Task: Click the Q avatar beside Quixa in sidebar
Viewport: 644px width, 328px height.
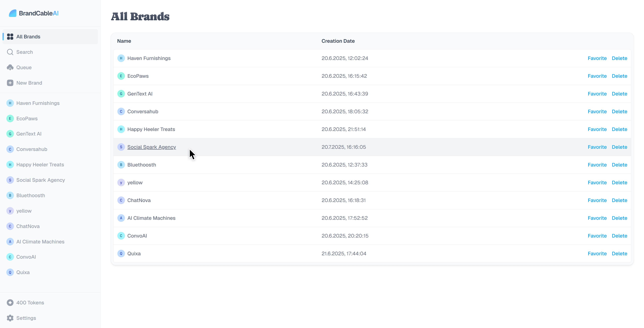Action: point(10,273)
